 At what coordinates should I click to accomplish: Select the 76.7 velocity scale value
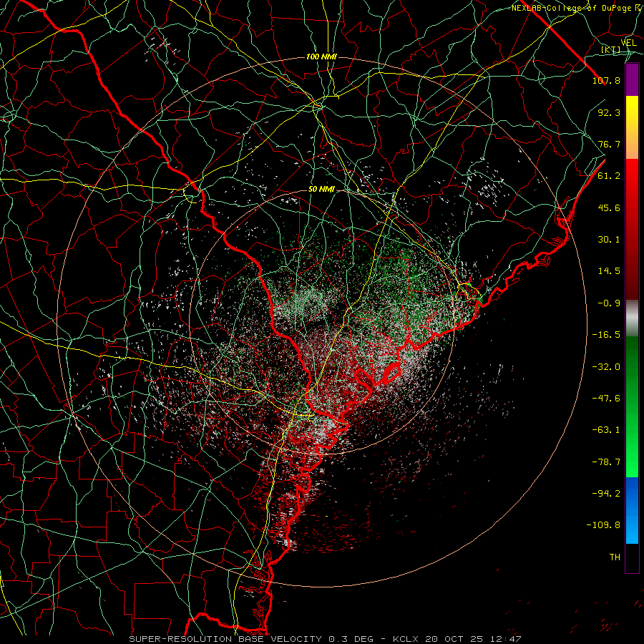(609, 144)
